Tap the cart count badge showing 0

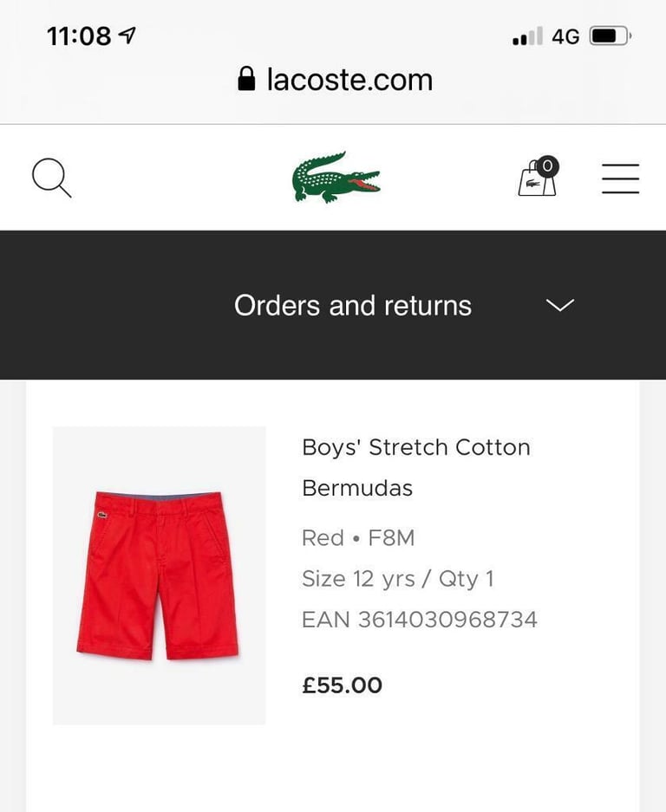click(x=548, y=166)
